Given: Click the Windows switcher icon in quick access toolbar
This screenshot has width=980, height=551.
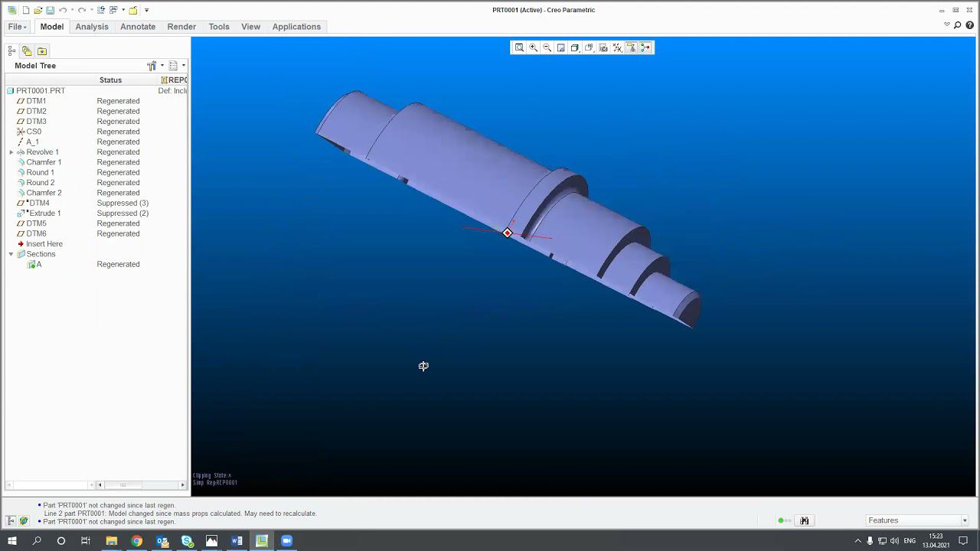Looking at the screenshot, I should 113,10.
